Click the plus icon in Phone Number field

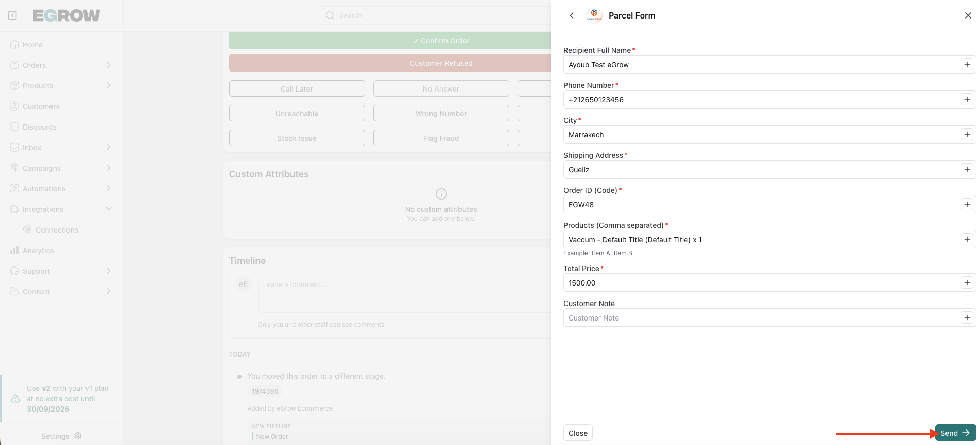coord(967,100)
